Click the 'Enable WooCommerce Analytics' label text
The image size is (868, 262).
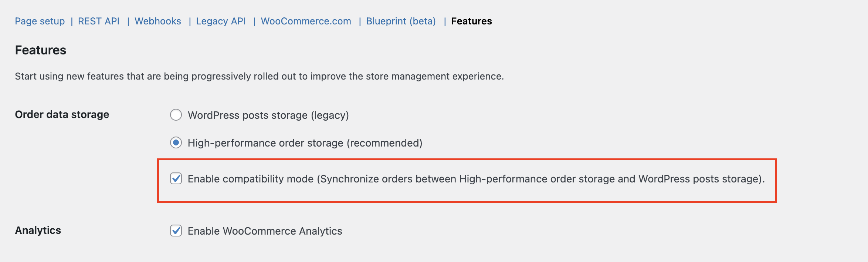(265, 231)
